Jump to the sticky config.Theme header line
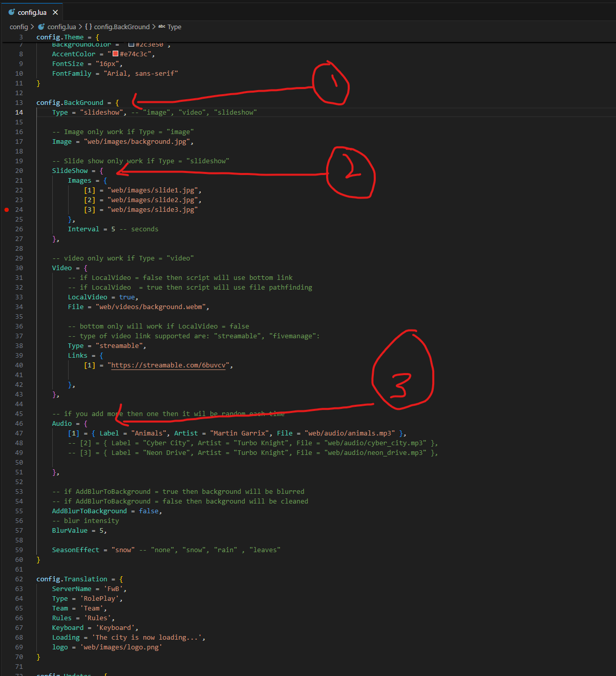 (68, 37)
